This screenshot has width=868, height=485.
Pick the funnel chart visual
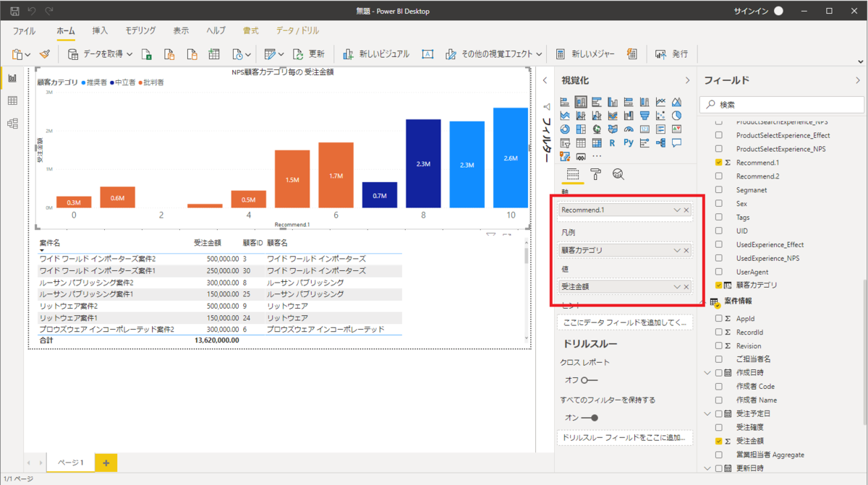pos(644,116)
